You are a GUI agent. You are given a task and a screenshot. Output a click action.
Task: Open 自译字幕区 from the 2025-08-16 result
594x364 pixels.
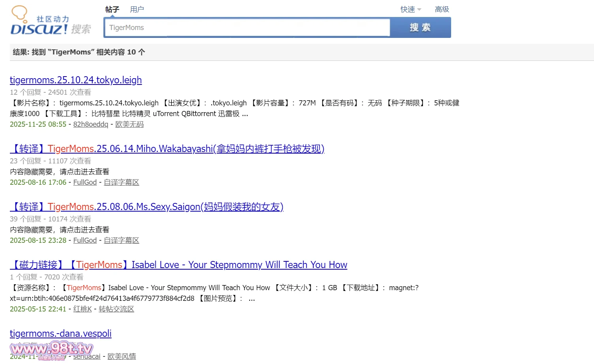coord(122,182)
